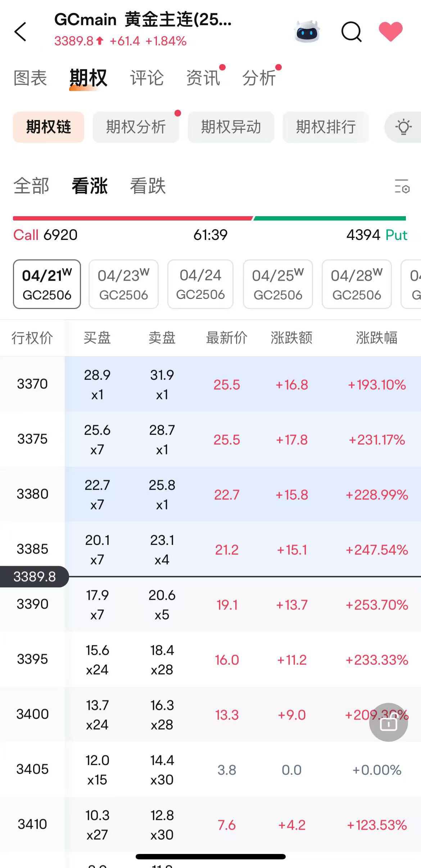Open the 期权排行 chip

pyautogui.click(x=326, y=127)
